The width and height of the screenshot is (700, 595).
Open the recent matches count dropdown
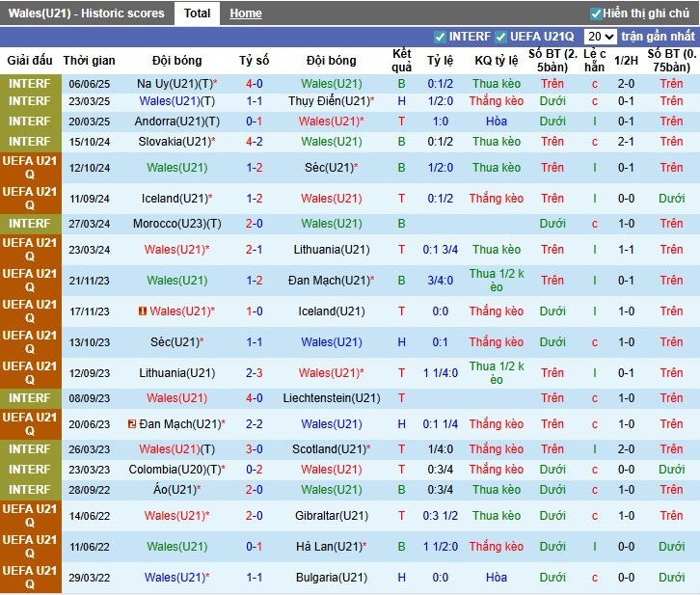point(600,37)
